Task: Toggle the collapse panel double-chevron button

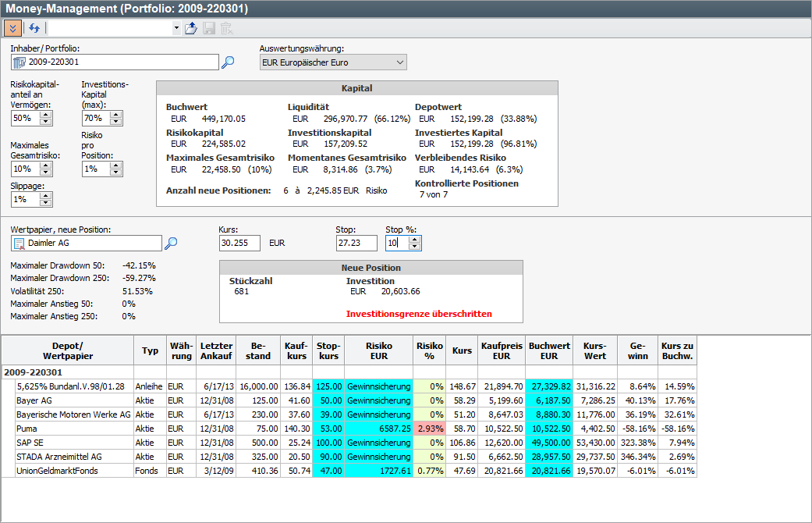Action: [12, 28]
